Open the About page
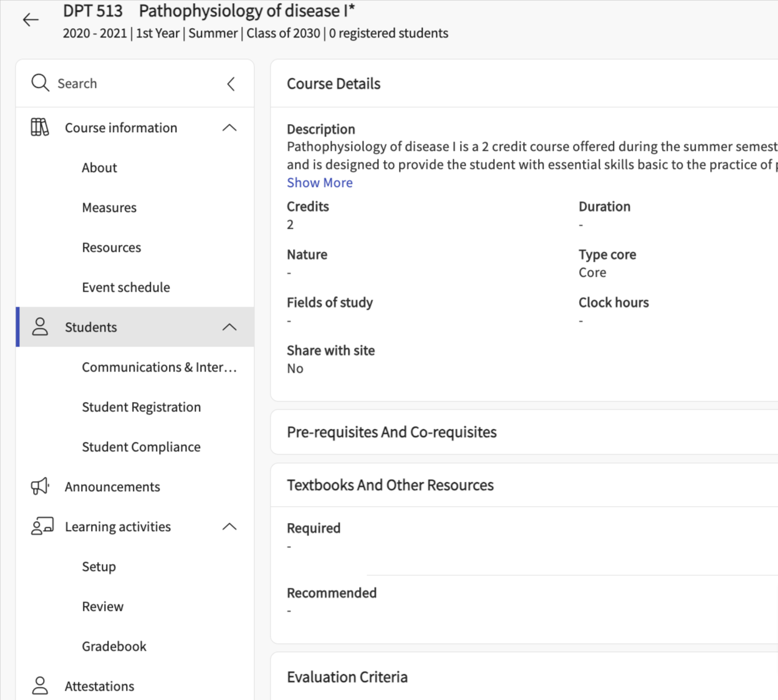This screenshot has height=700, width=778. pyautogui.click(x=99, y=168)
